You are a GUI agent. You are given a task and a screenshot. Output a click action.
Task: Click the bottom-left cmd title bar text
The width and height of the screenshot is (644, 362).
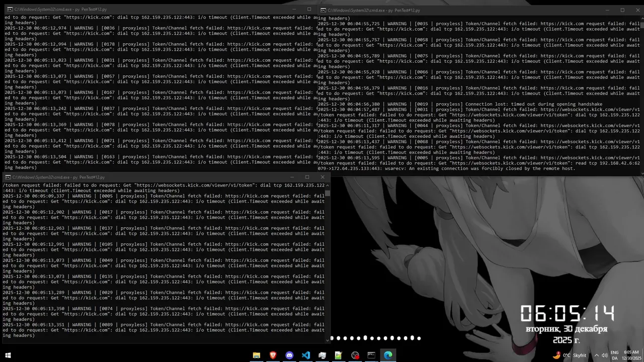tap(58, 177)
